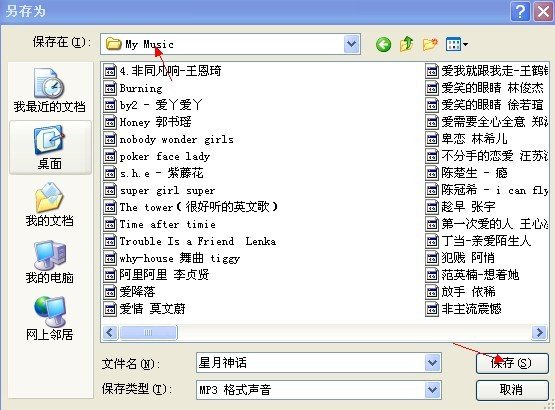The height and width of the screenshot is (410, 555).
Task: Open the Views menu icon
Action: [457, 44]
